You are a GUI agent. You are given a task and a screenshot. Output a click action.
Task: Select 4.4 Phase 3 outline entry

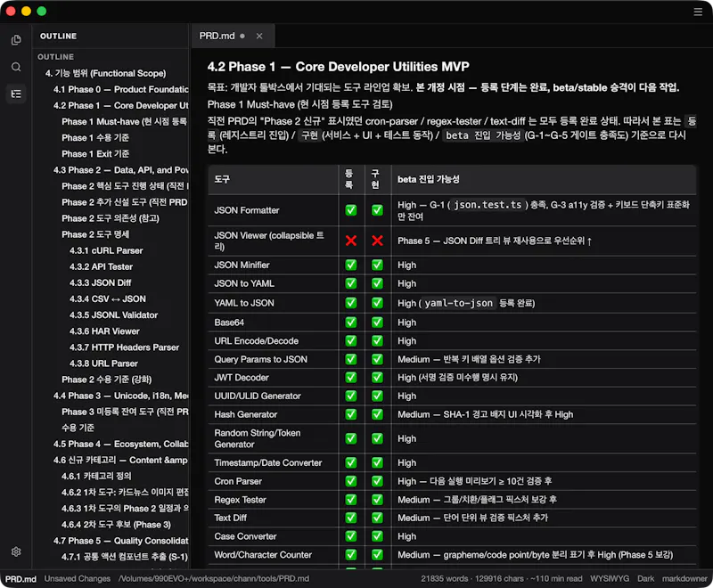point(120,396)
